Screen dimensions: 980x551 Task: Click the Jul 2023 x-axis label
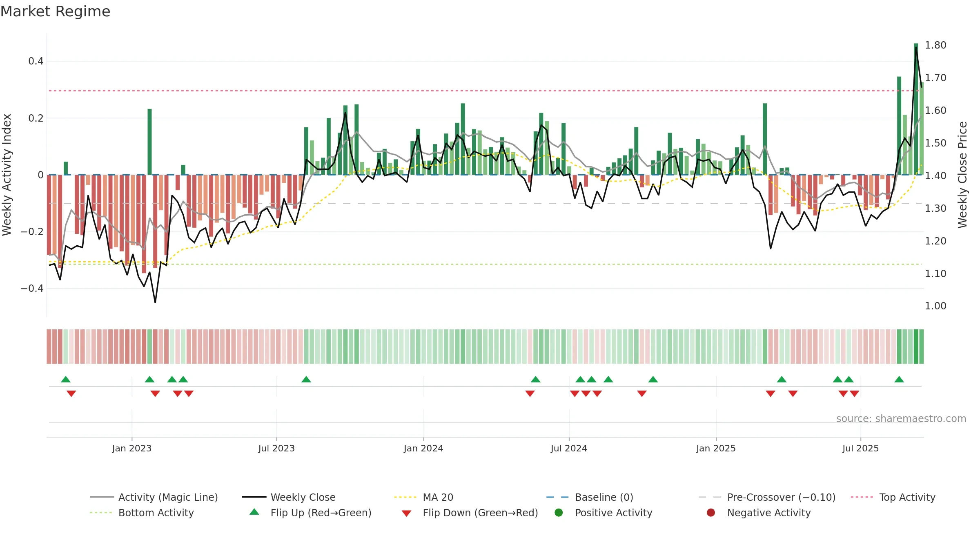pos(276,448)
